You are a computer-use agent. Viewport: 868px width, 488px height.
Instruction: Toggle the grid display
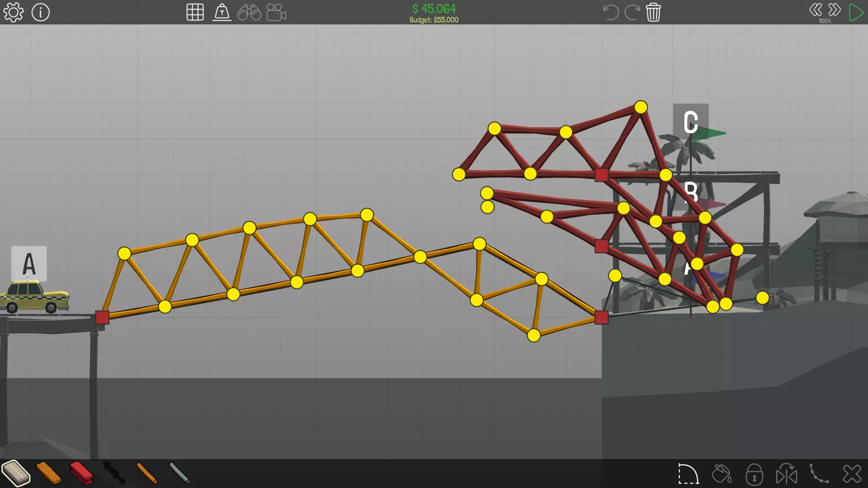(195, 12)
